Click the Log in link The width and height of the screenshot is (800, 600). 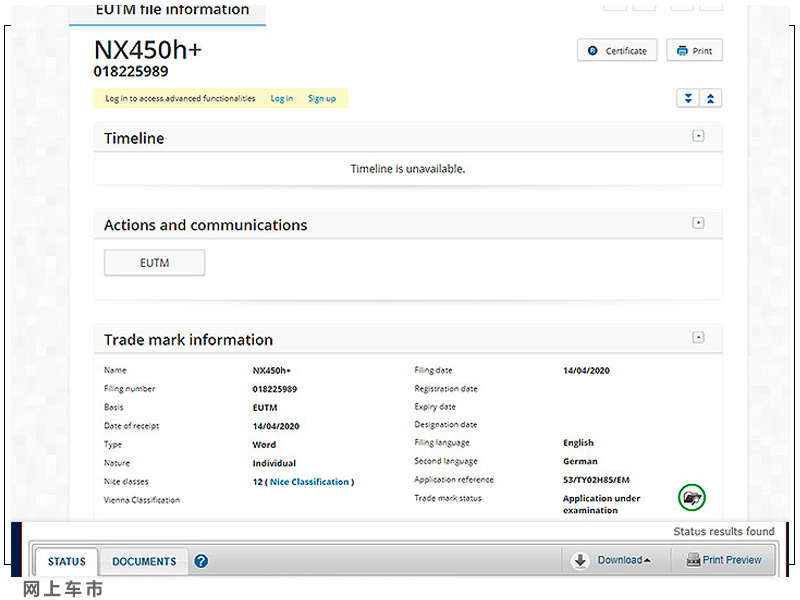[282, 98]
